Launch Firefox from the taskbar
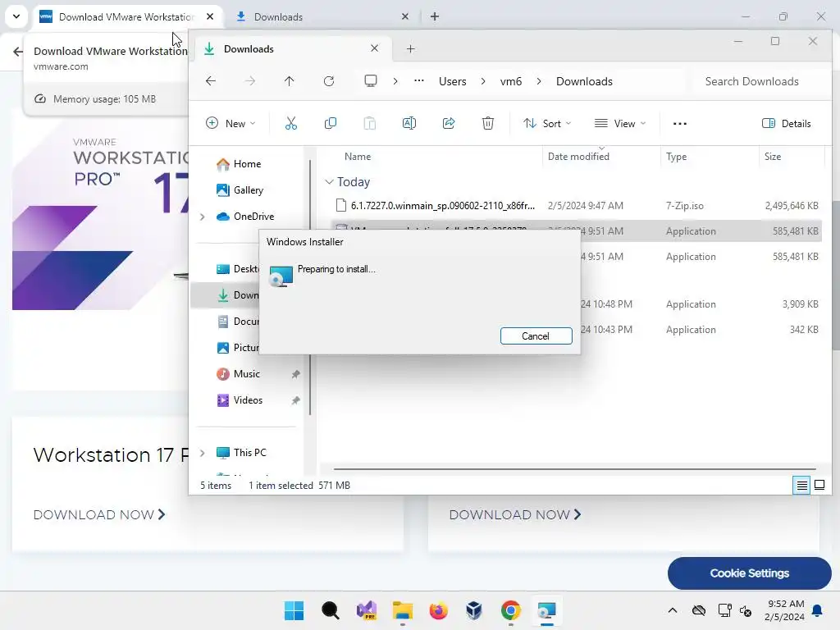840x630 pixels. [438, 610]
